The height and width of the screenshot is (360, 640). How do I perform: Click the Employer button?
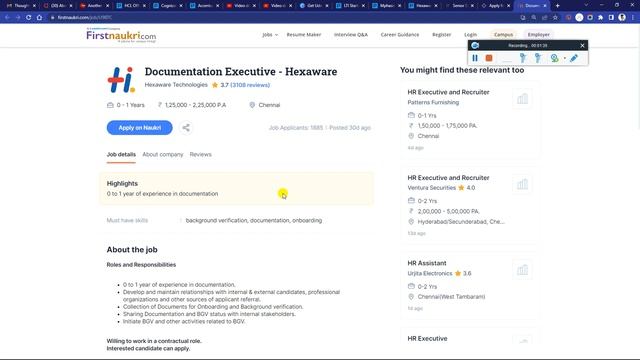(538, 35)
